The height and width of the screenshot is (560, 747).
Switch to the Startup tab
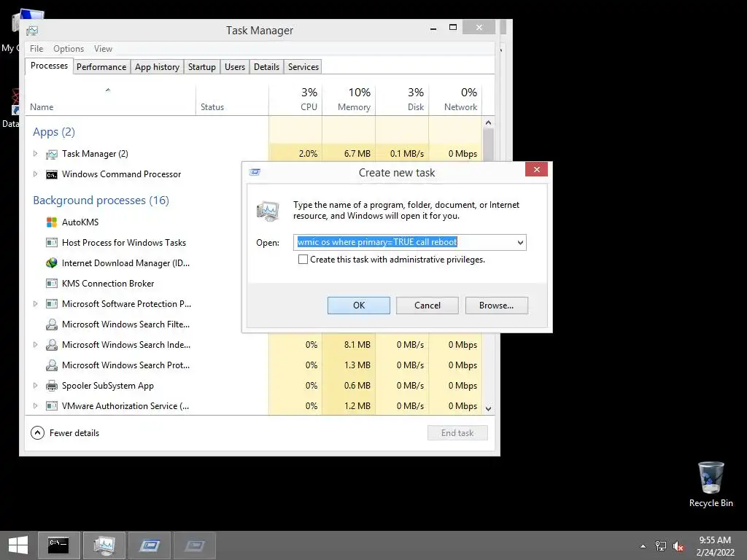click(202, 66)
